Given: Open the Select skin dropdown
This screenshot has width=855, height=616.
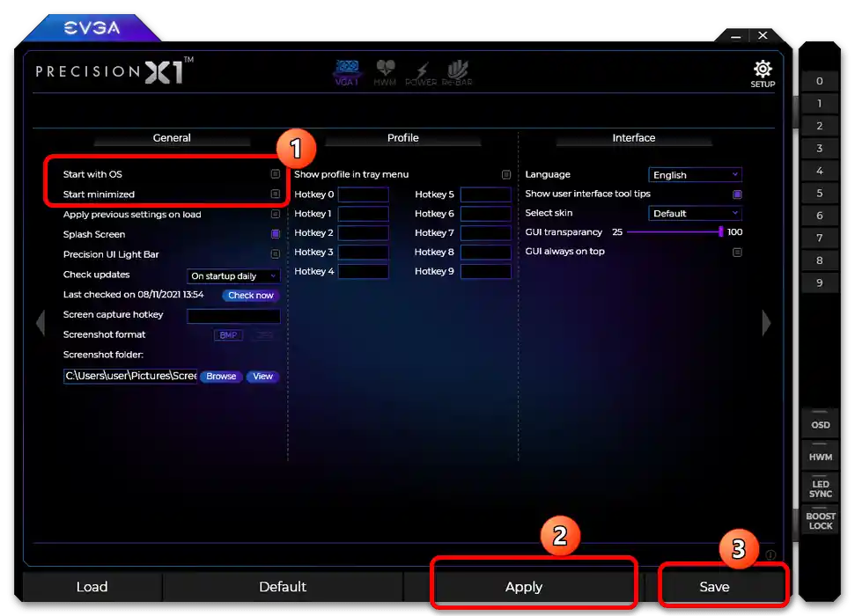Looking at the screenshot, I should tap(696, 213).
